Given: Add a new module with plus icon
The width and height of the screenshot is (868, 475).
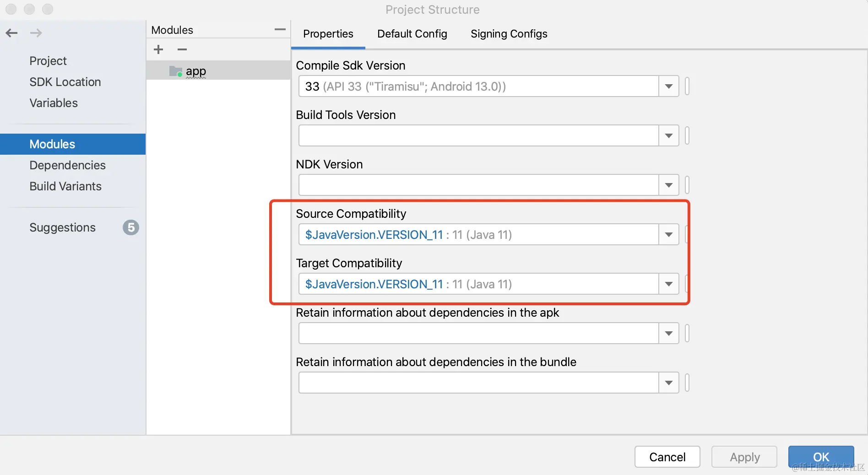Looking at the screenshot, I should point(158,49).
